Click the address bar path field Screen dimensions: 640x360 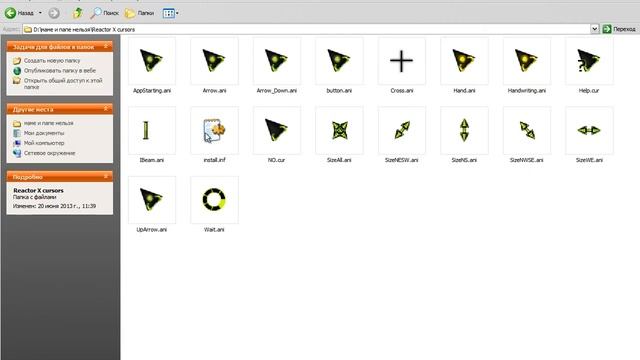click(307, 29)
